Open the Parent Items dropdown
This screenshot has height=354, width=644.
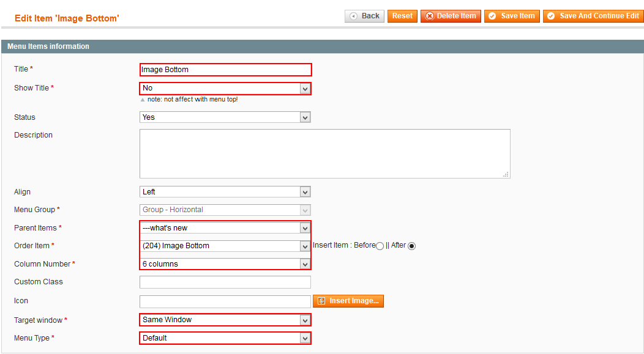[225, 228]
